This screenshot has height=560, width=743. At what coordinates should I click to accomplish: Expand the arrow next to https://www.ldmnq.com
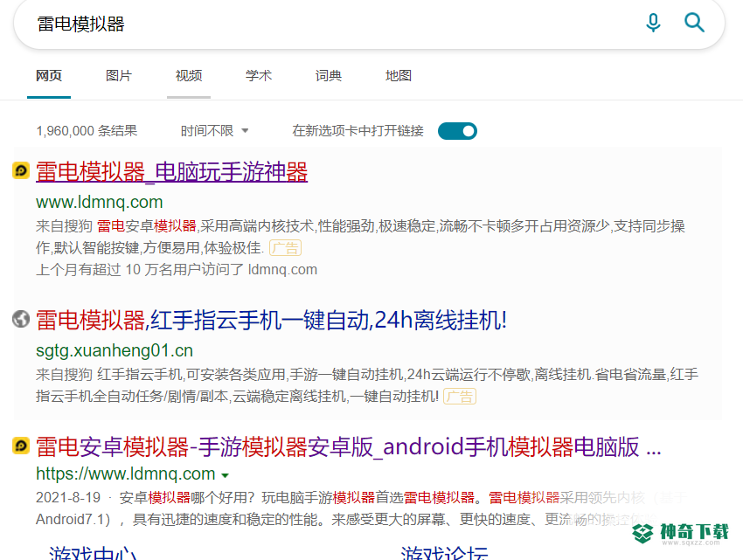(x=225, y=475)
